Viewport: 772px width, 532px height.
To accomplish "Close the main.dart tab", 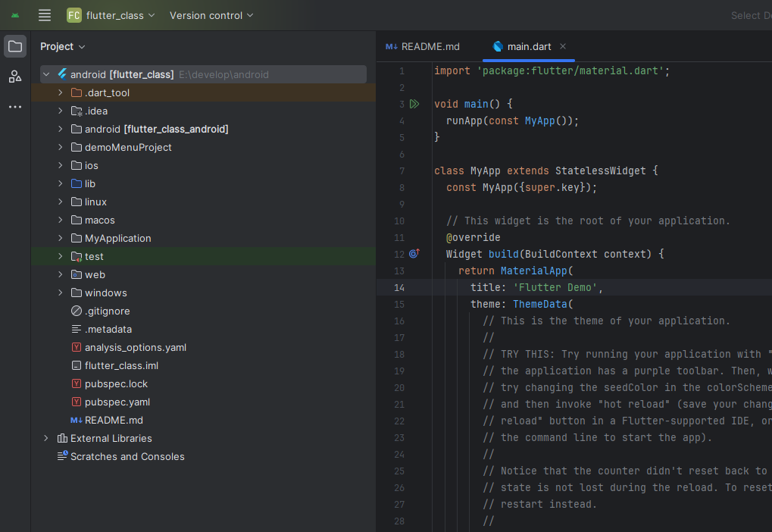I will pyautogui.click(x=563, y=46).
